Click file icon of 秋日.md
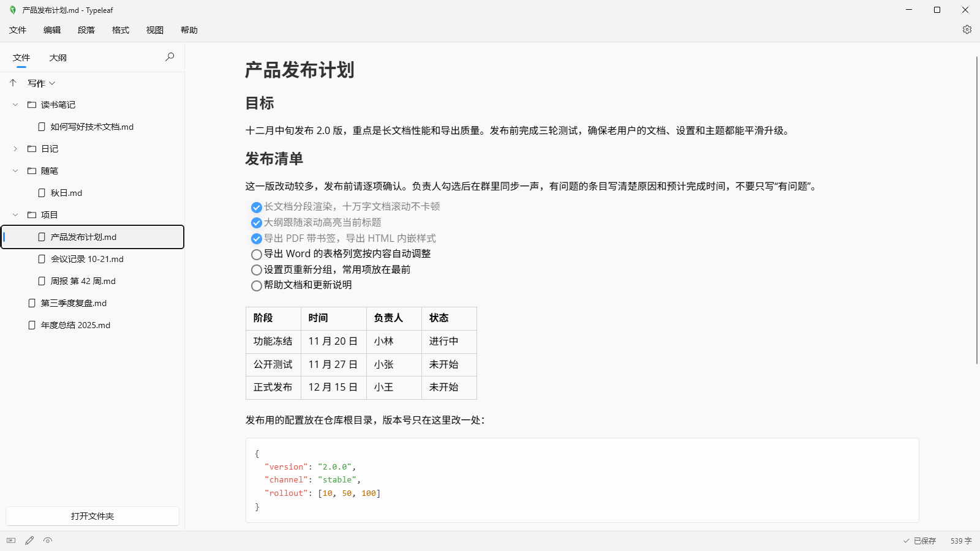 42,193
